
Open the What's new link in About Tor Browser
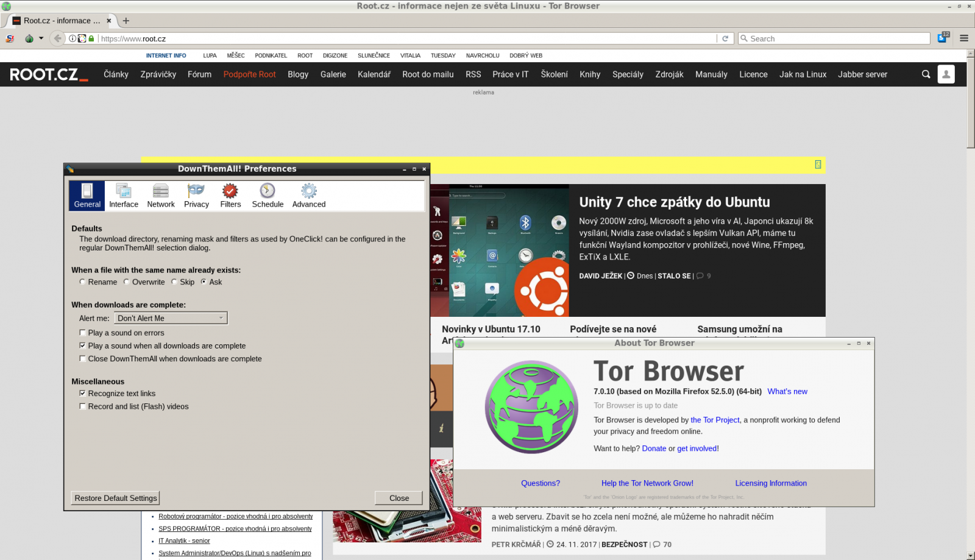[787, 392]
